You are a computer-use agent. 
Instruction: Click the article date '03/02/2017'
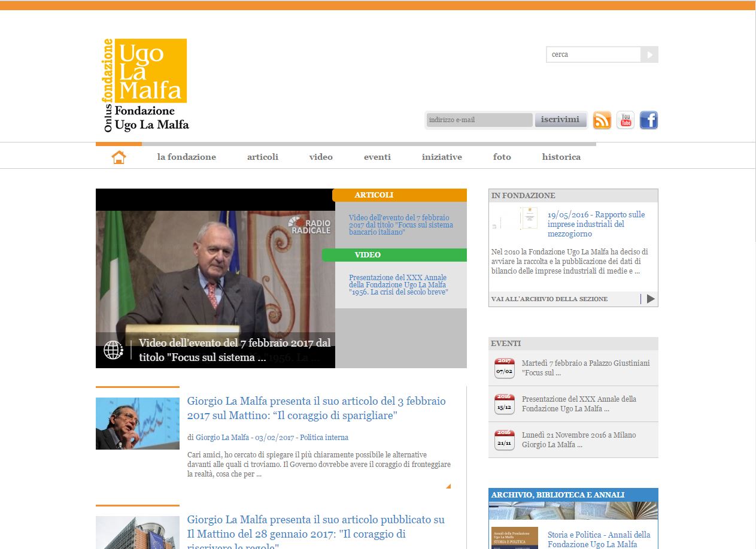pyautogui.click(x=275, y=438)
